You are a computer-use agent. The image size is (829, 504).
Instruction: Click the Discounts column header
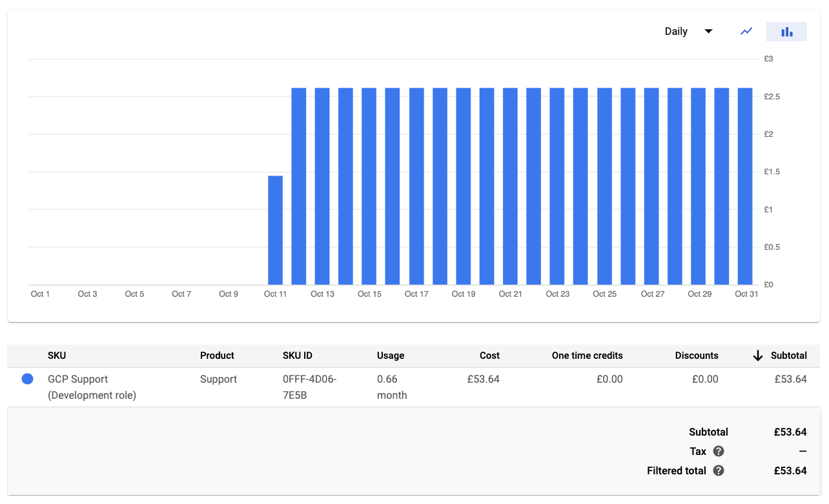click(697, 356)
